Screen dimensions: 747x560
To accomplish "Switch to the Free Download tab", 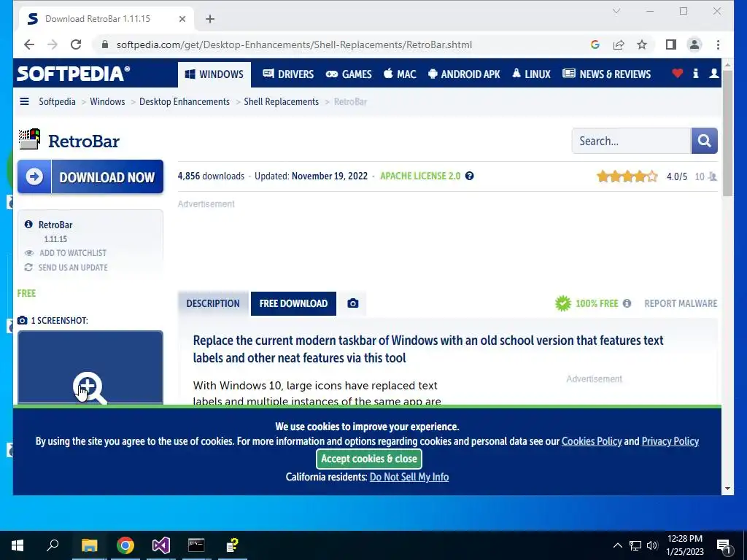I will pos(293,304).
